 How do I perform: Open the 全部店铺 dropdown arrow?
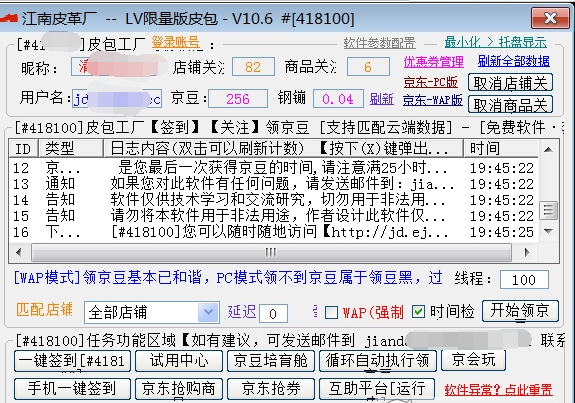click(x=208, y=312)
